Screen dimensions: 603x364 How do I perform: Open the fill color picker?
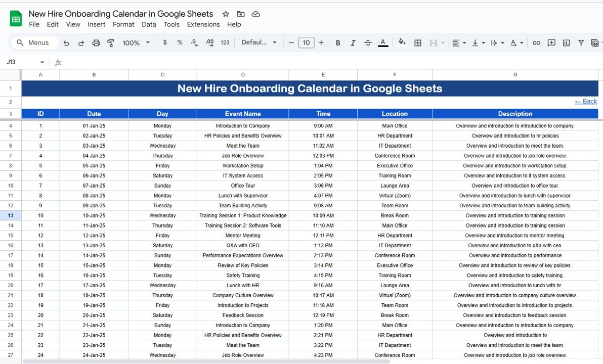(x=402, y=42)
